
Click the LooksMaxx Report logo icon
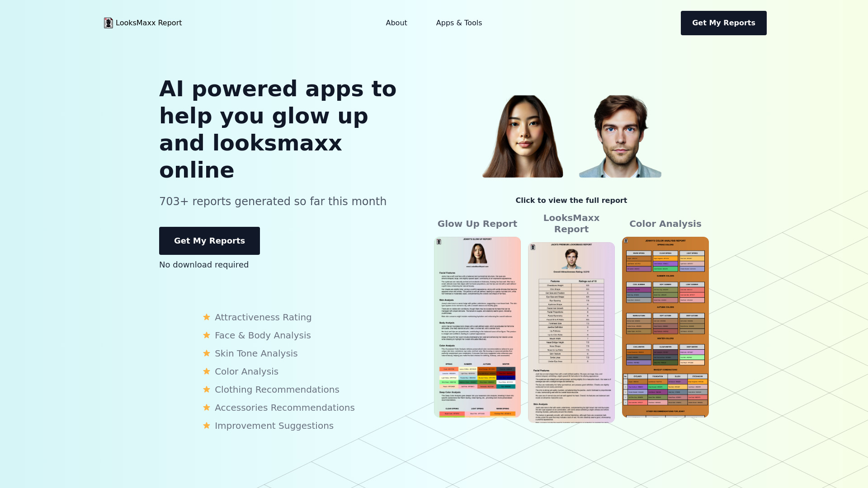coord(108,23)
